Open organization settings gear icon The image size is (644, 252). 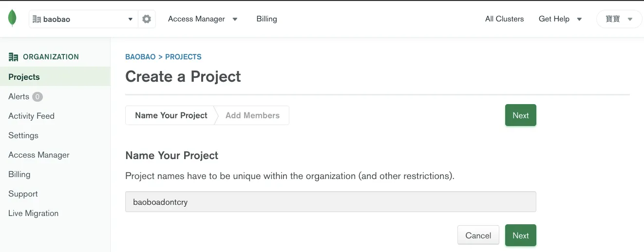click(x=147, y=19)
